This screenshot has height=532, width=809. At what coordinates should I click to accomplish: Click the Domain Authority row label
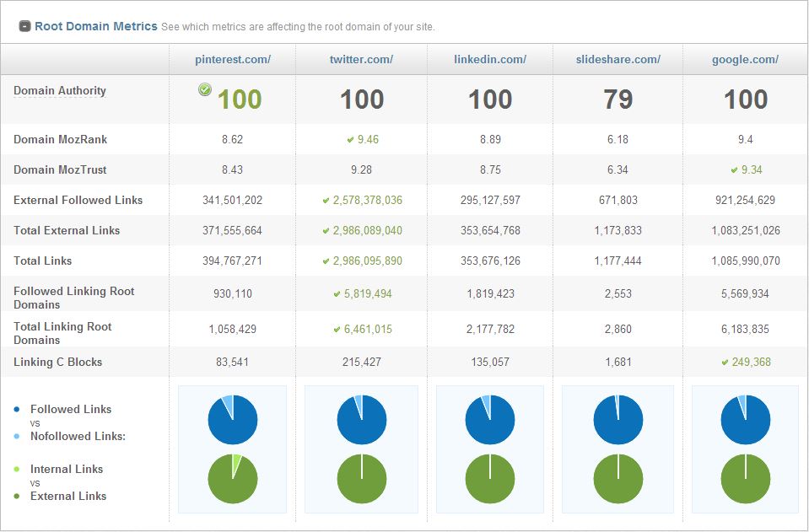click(60, 91)
